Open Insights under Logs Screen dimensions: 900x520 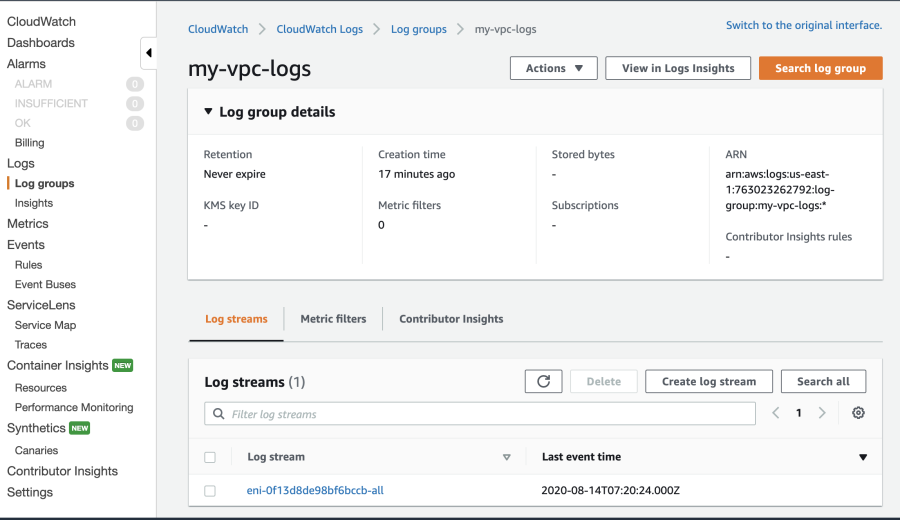click(x=34, y=203)
